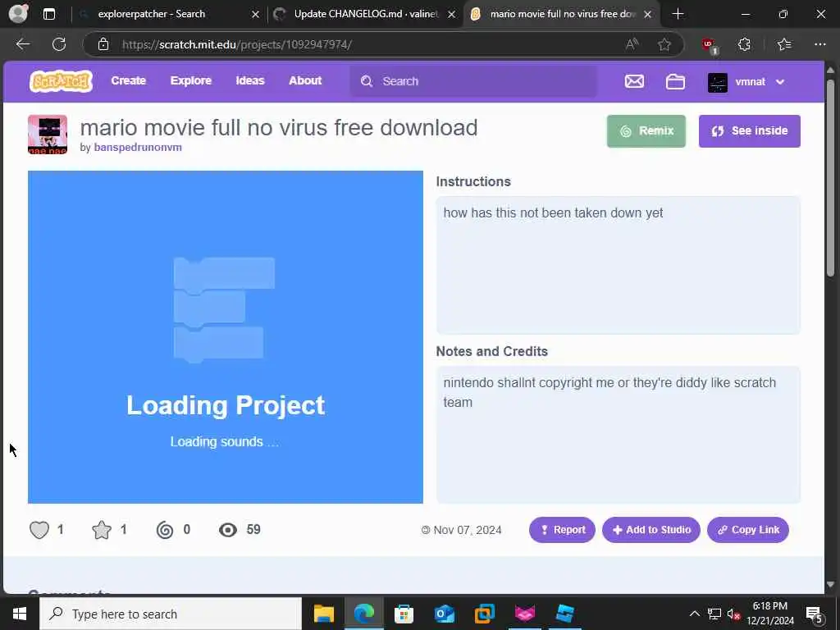Expand the vmnat account dropdown

780,82
